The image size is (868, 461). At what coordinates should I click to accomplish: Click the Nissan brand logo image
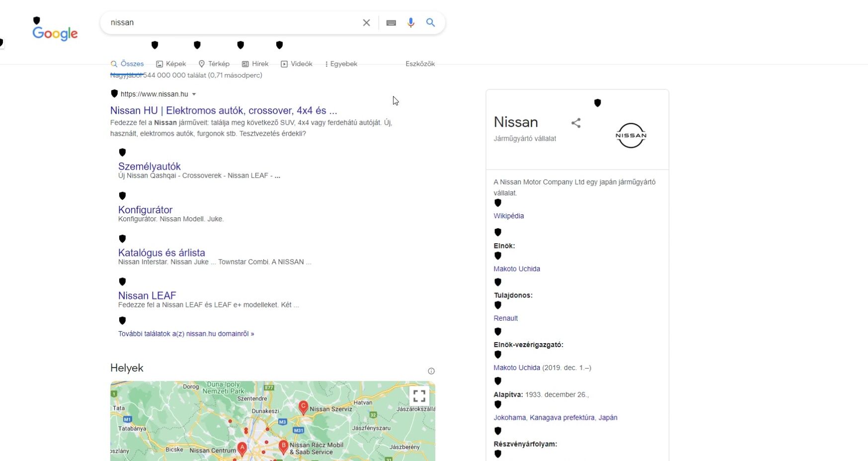631,135
